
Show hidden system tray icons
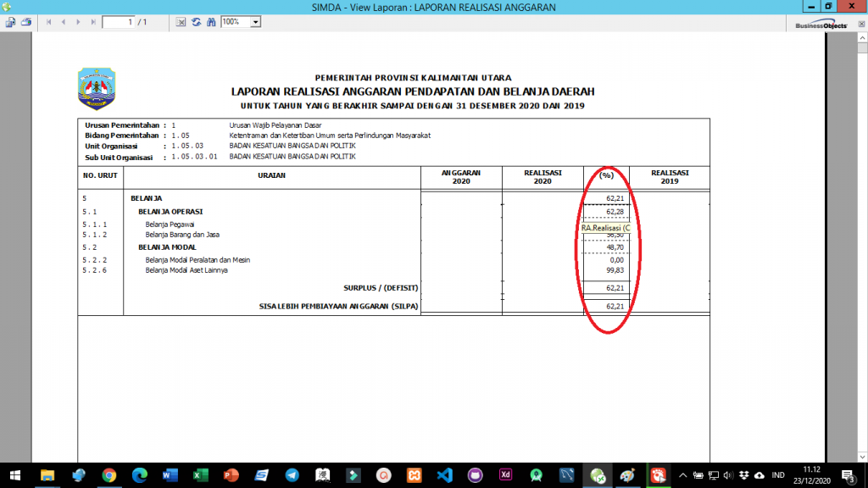(x=682, y=475)
